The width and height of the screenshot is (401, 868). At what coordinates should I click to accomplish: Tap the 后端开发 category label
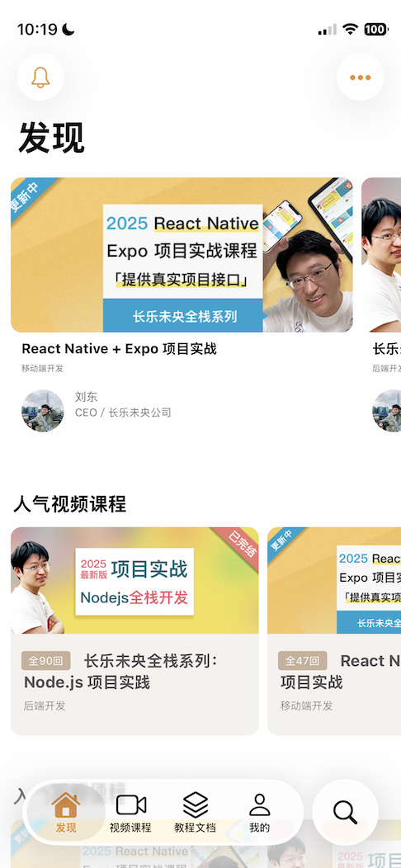coord(45,705)
